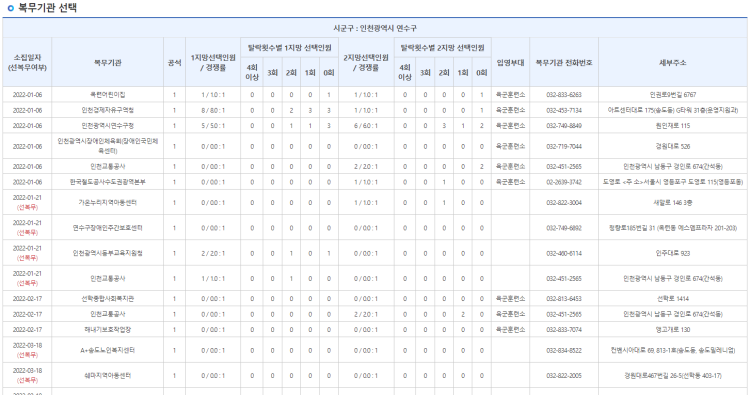750x395 pixels.
Task: Click phone number 032-822-2005
Action: click(x=564, y=376)
